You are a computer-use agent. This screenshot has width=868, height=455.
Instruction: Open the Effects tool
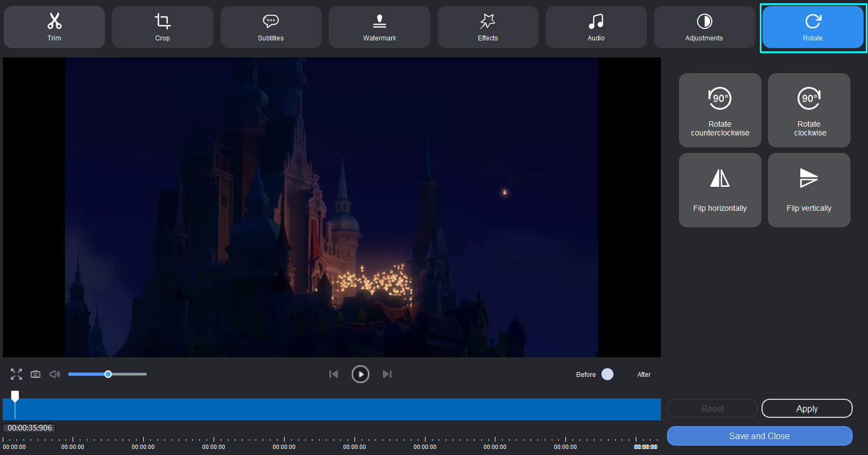point(488,27)
